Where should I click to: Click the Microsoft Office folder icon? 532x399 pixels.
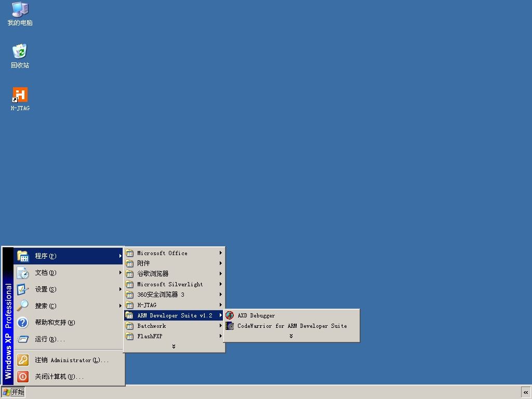(x=129, y=253)
